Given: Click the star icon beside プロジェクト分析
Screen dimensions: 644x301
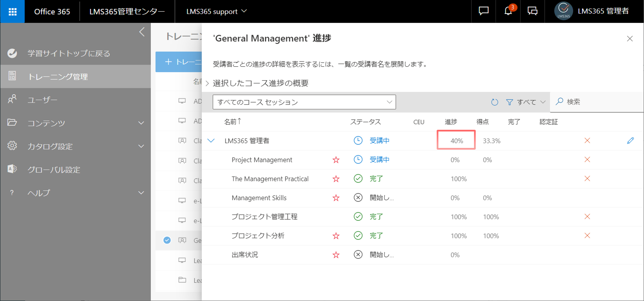Looking at the screenshot, I should [336, 236].
